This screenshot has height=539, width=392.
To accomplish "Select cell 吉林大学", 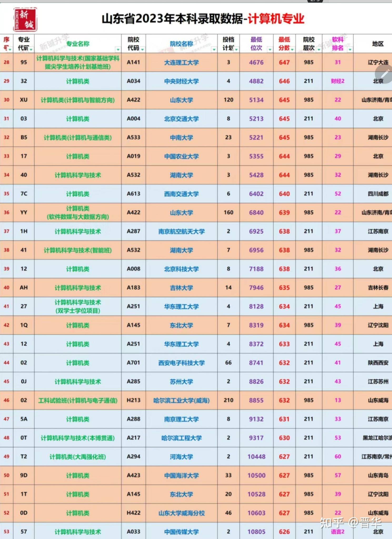I will 181,288.
